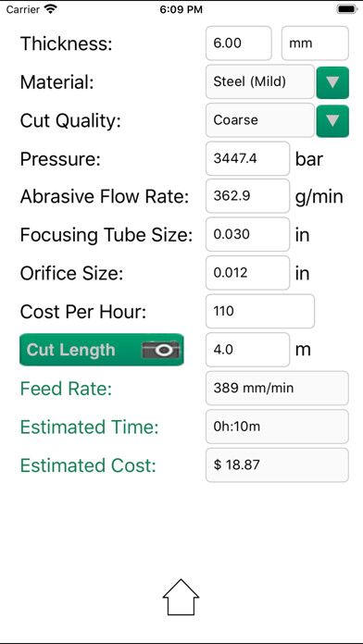Change the thickness unit mm field

pos(315,43)
